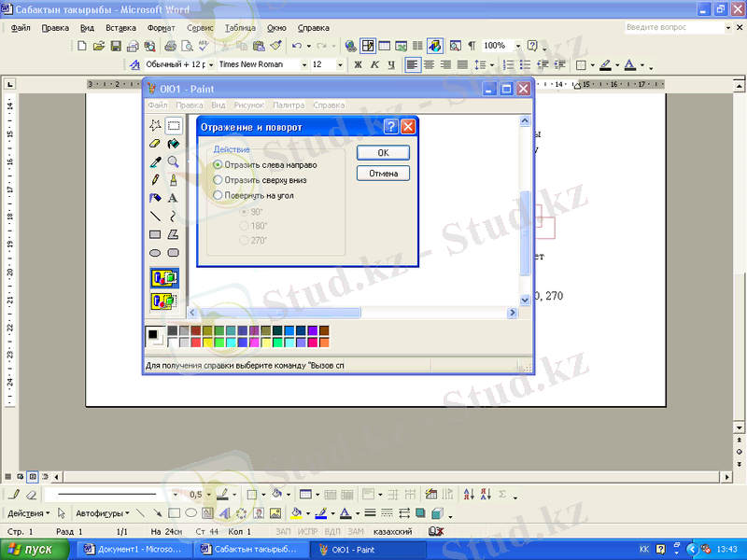Pick the Eraser tool in Paint
Image resolution: width=747 pixels, height=560 pixels.
coord(155,144)
